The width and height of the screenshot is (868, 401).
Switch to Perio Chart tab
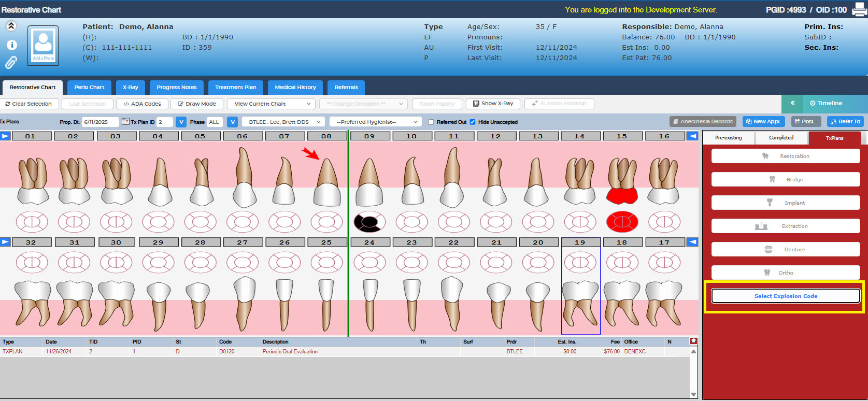coord(89,87)
